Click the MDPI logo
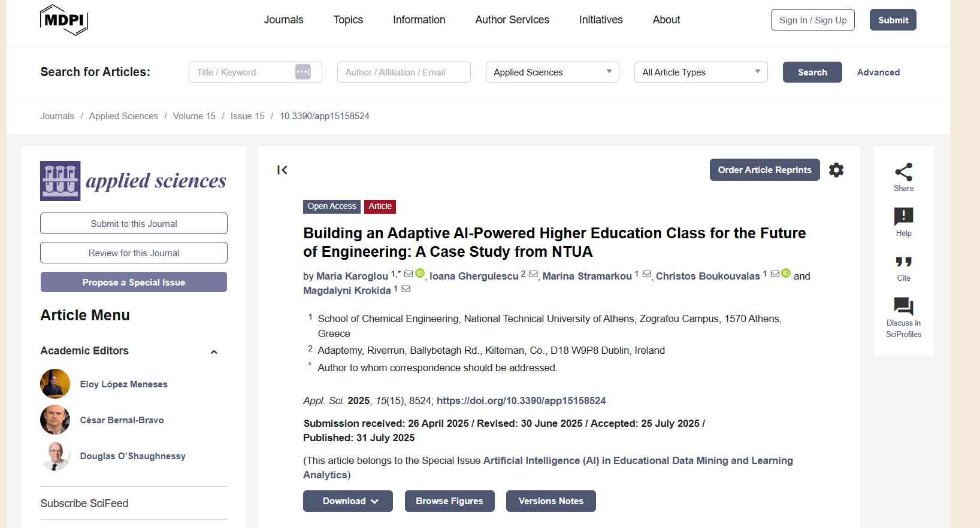Image resolution: width=980 pixels, height=528 pixels. (x=64, y=20)
